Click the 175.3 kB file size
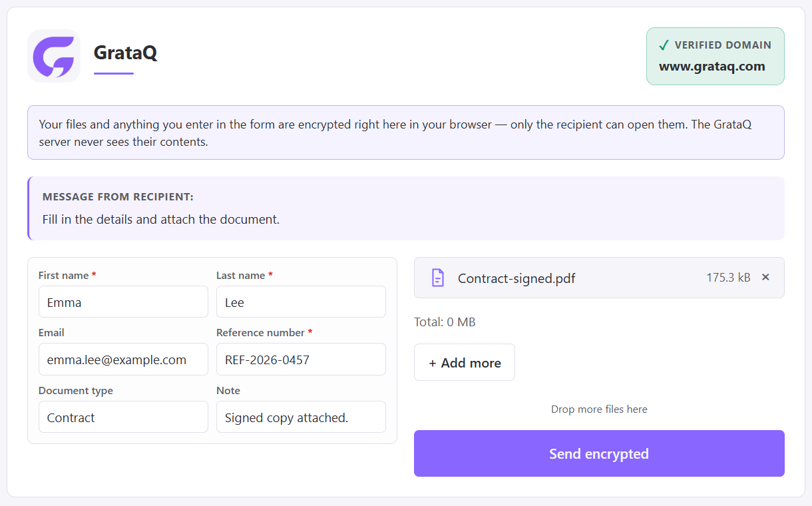The image size is (812, 506). click(x=728, y=277)
